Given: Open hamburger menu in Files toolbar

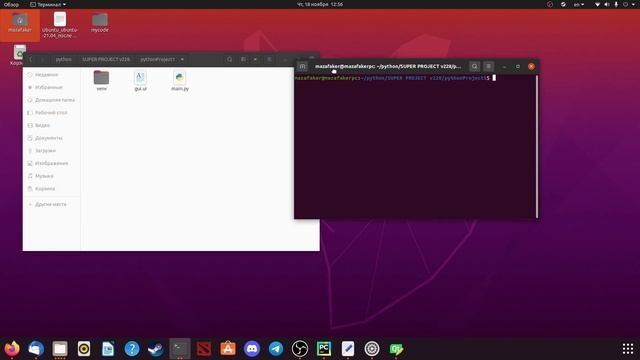Looking at the screenshot, I should pyautogui.click(x=269, y=59).
